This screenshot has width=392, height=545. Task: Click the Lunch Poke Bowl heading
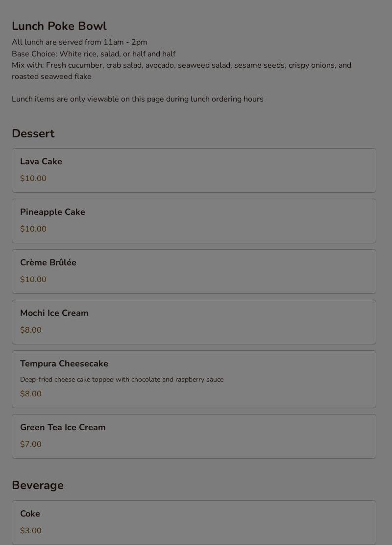coord(59,26)
